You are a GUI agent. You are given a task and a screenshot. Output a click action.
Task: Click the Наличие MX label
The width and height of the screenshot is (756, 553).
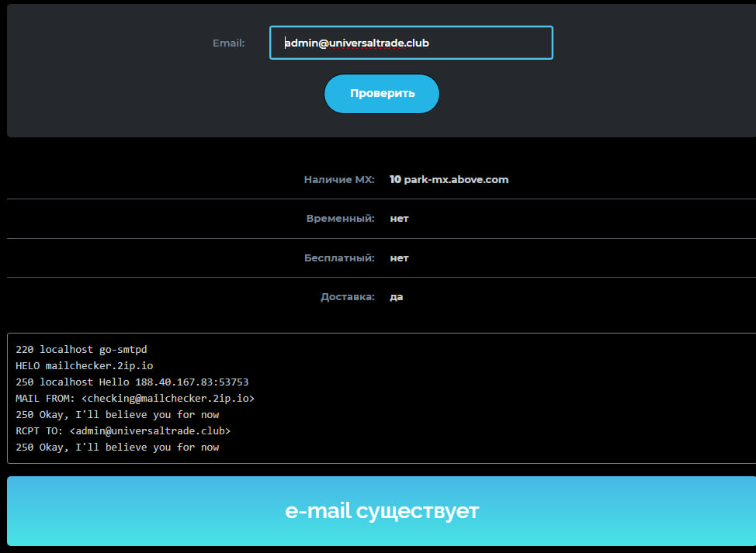point(339,180)
